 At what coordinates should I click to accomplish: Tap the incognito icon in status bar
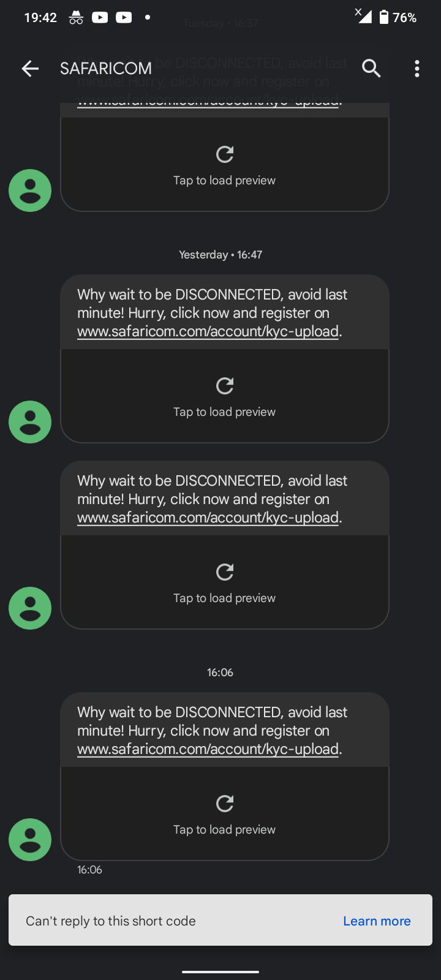tap(76, 17)
